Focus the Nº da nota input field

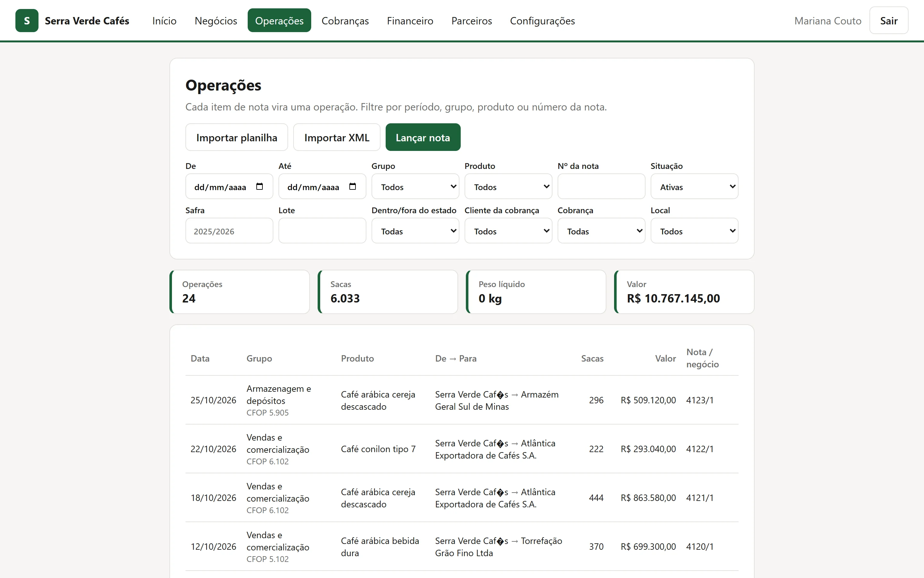[601, 187]
